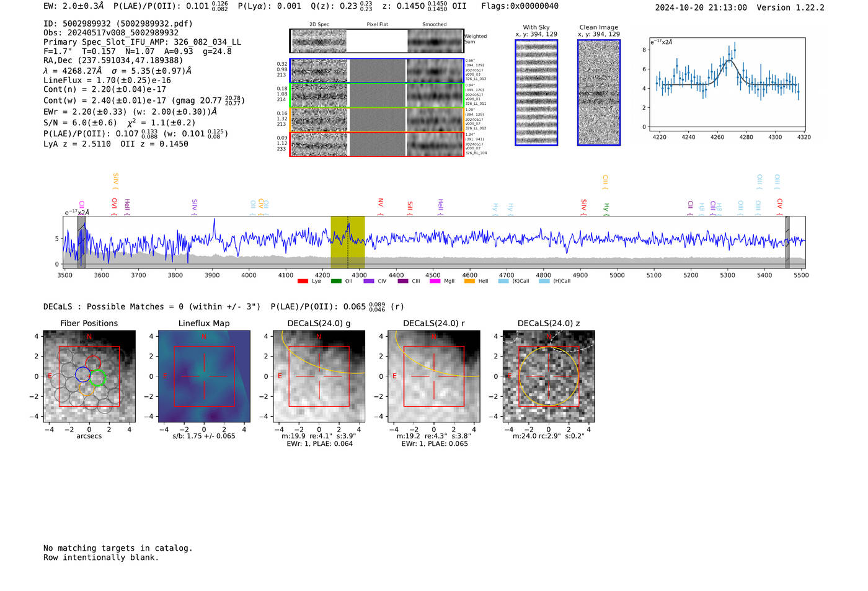Open the Clean Image cutout

[599, 92]
